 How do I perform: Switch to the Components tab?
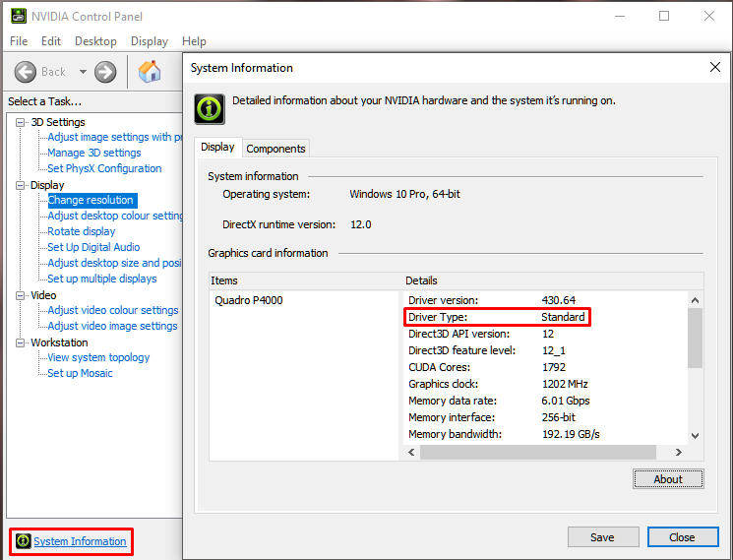pos(275,149)
